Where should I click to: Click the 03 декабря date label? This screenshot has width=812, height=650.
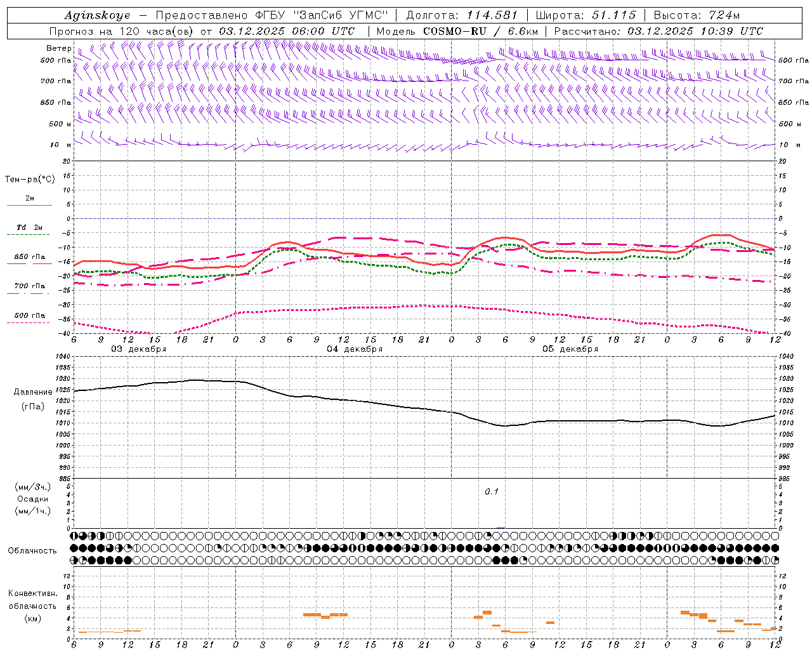pyautogui.click(x=139, y=349)
